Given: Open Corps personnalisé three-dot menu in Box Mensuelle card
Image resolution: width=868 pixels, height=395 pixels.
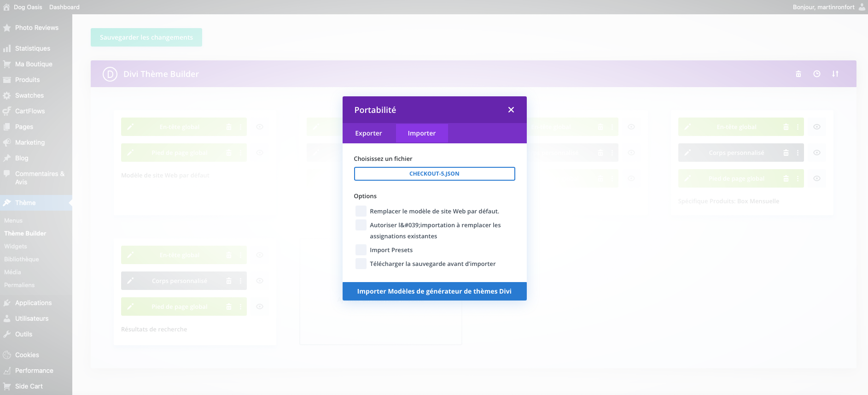Looking at the screenshot, I should [798, 153].
